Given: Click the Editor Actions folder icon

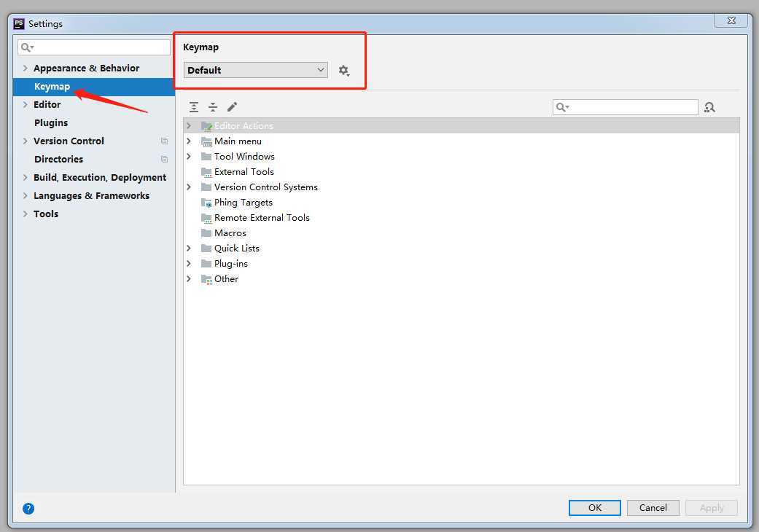Looking at the screenshot, I should tap(206, 126).
